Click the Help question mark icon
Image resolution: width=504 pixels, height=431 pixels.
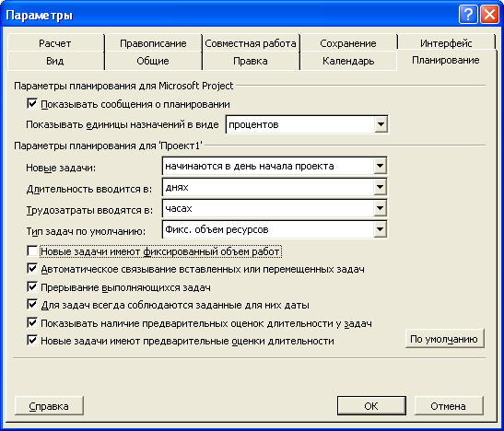click(468, 15)
